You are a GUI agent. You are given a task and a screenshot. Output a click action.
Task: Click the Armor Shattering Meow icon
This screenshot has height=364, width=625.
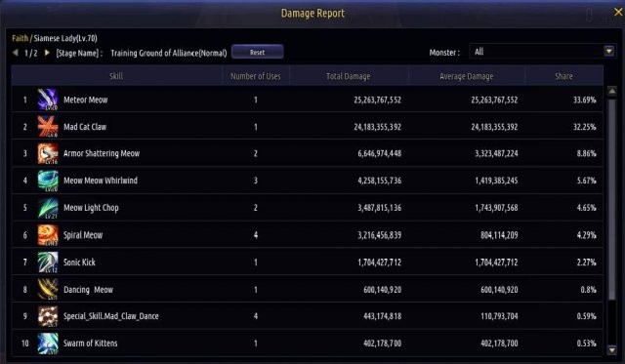pos(48,154)
